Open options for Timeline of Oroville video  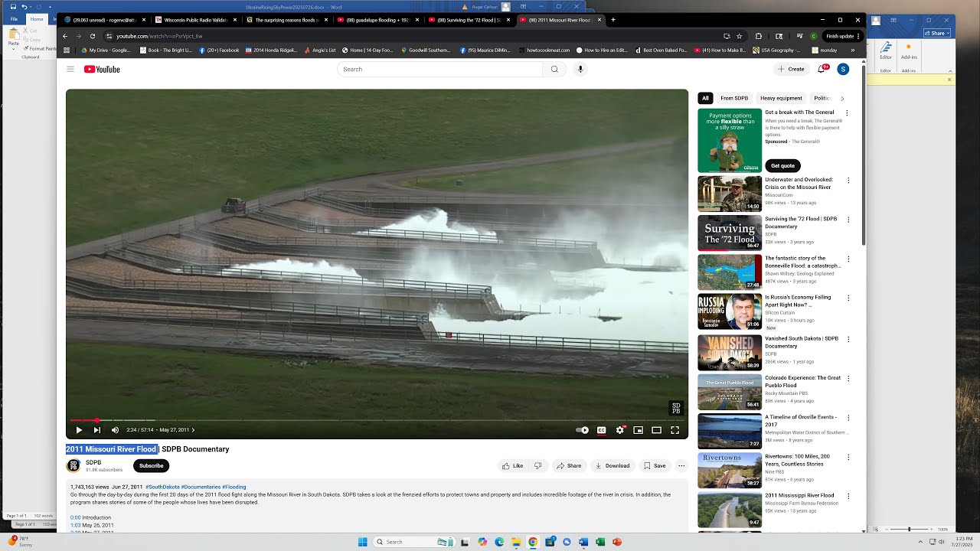848,418
